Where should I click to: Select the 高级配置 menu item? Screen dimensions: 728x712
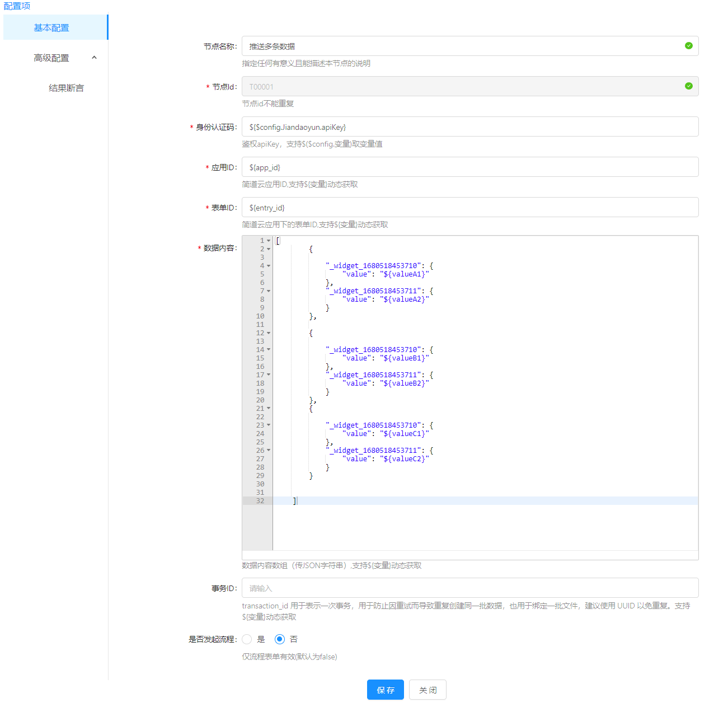(x=51, y=58)
